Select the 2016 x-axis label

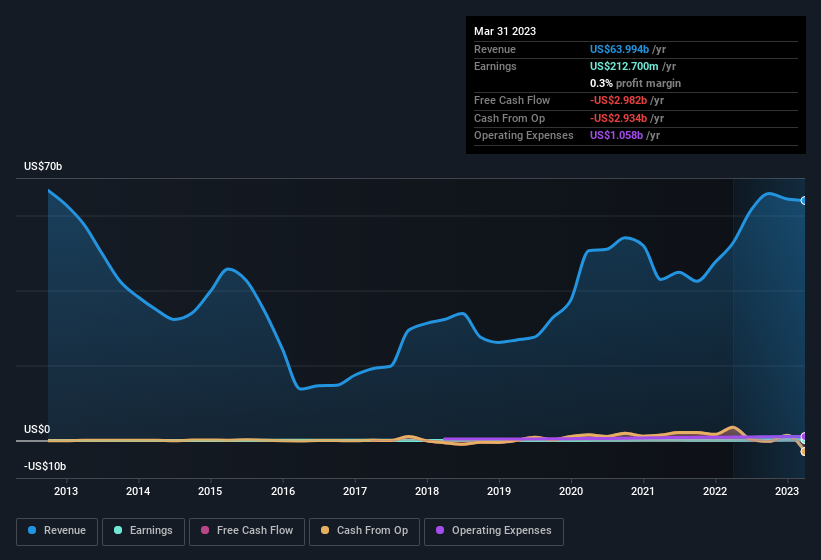tap(283, 491)
